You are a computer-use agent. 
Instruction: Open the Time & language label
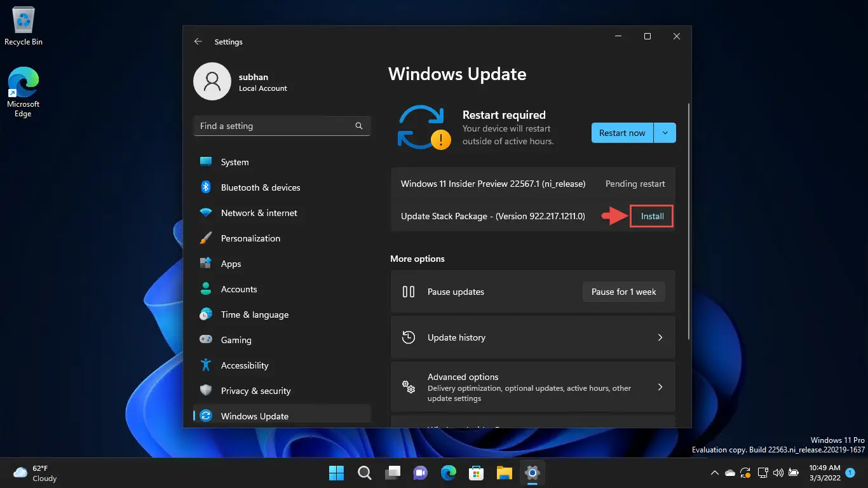255,315
